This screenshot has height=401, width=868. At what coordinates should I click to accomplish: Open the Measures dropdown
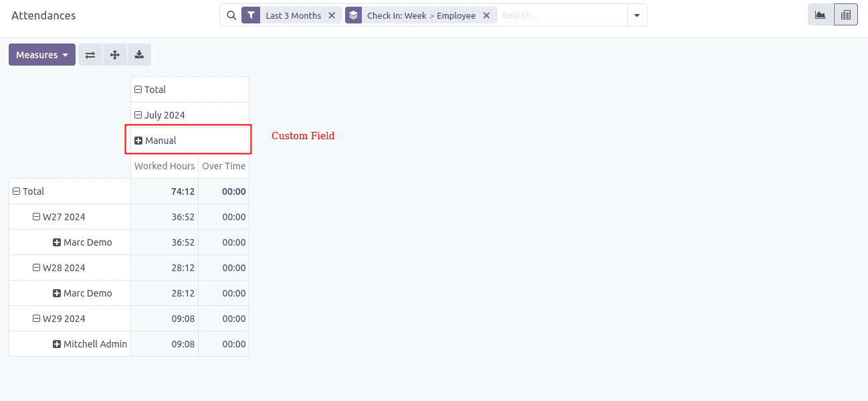pos(42,55)
